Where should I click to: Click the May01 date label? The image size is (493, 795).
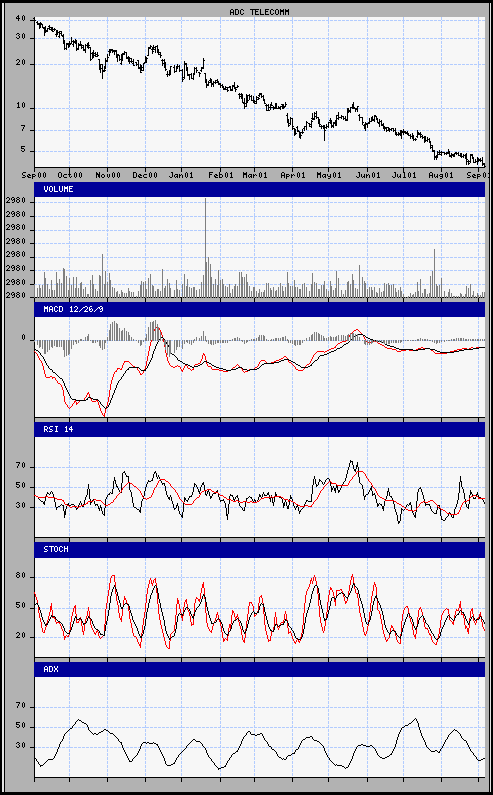(x=329, y=175)
